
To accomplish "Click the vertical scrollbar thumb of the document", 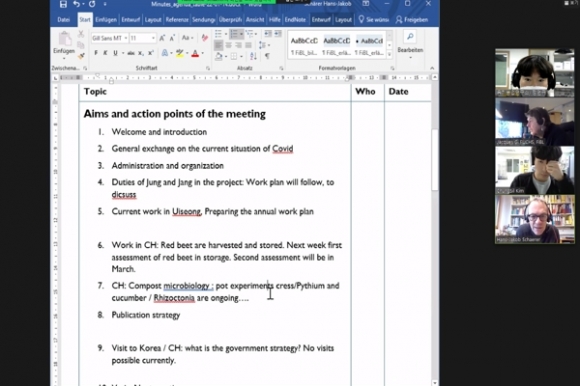I will pyautogui.click(x=435, y=159).
